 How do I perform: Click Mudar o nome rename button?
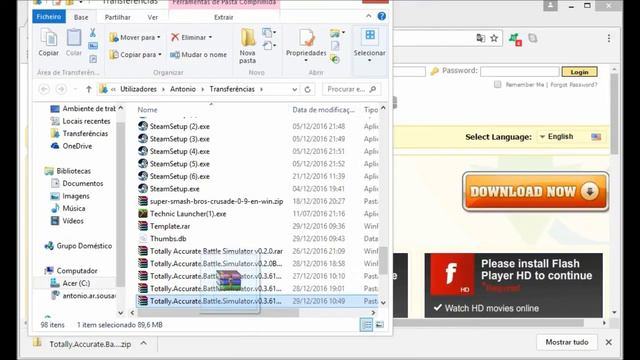click(198, 54)
